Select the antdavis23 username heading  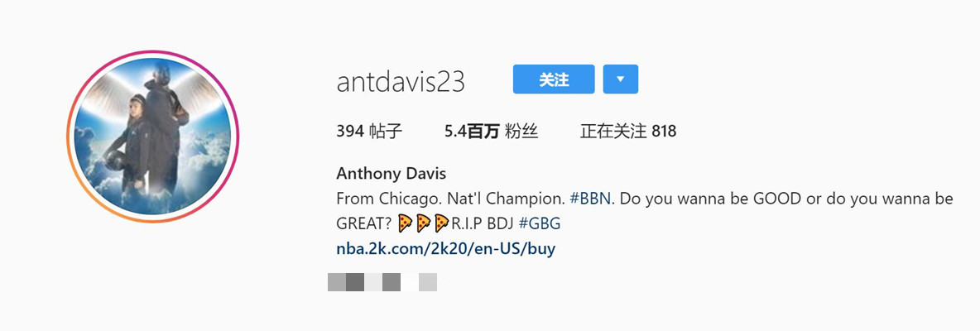(401, 82)
